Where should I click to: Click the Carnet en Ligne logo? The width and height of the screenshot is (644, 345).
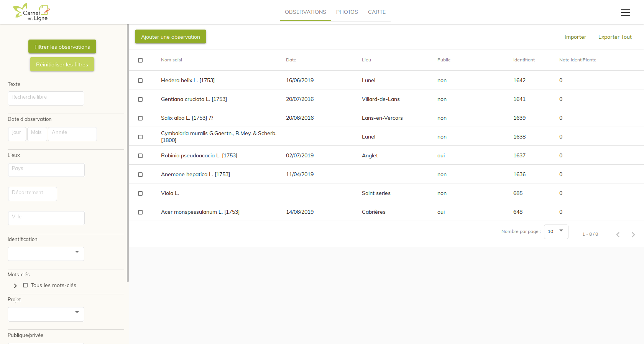click(x=31, y=12)
